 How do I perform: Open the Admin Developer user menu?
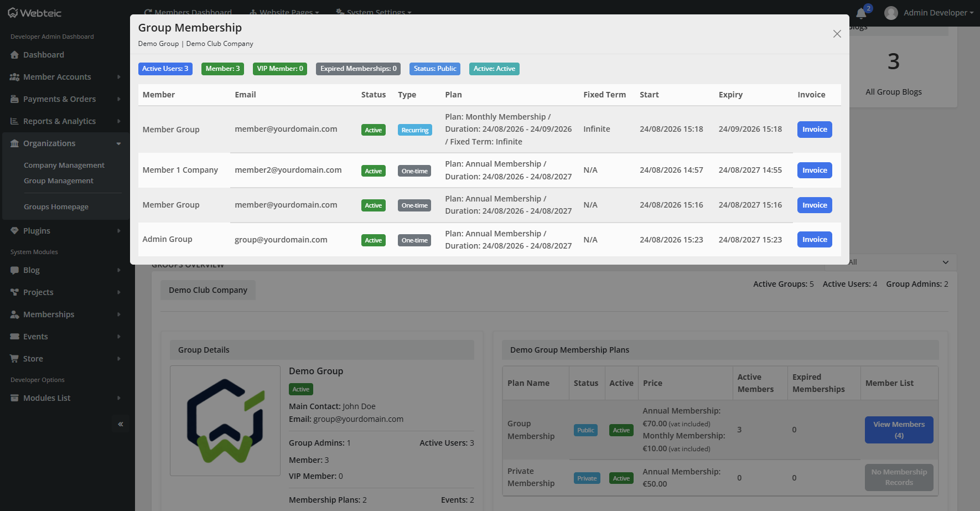coord(938,13)
